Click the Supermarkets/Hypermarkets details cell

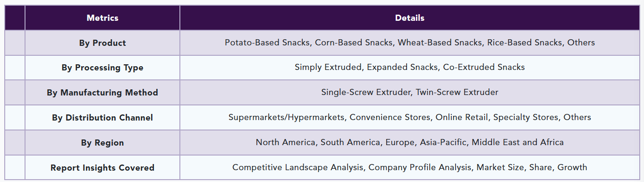[x=409, y=118]
